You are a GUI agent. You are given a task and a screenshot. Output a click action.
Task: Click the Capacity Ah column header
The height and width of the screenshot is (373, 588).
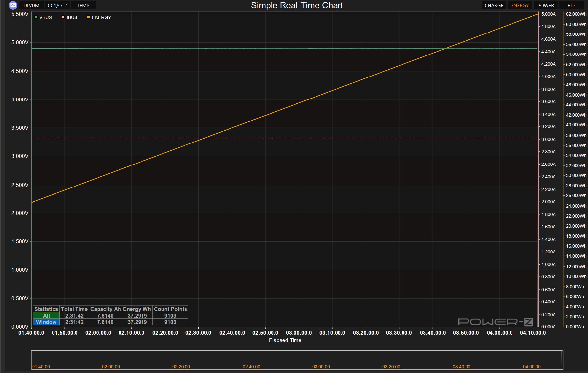(105, 309)
